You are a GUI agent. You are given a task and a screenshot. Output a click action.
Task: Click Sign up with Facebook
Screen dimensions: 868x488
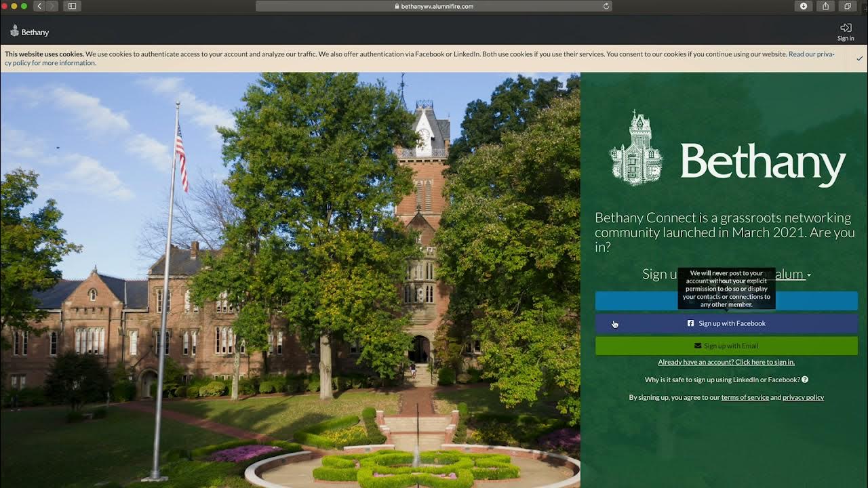726,323
